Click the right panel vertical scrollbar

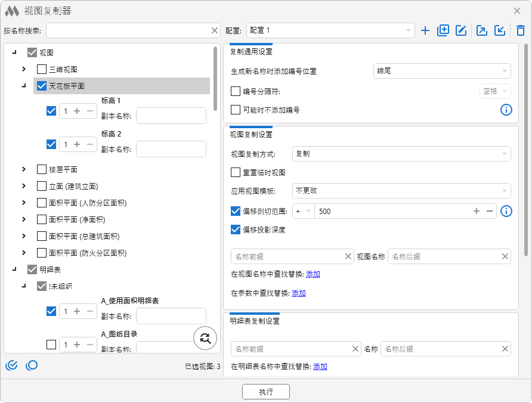point(525,149)
